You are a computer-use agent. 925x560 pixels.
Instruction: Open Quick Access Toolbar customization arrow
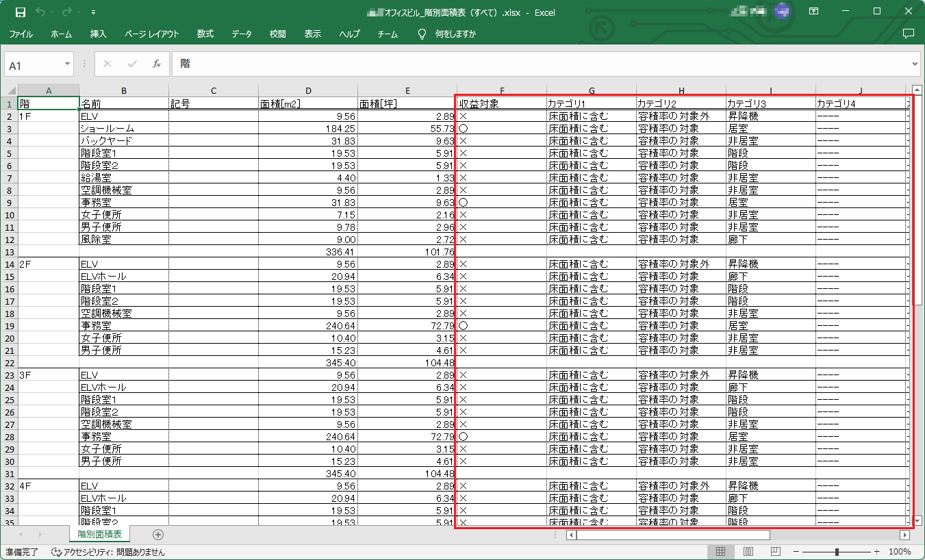[92, 12]
